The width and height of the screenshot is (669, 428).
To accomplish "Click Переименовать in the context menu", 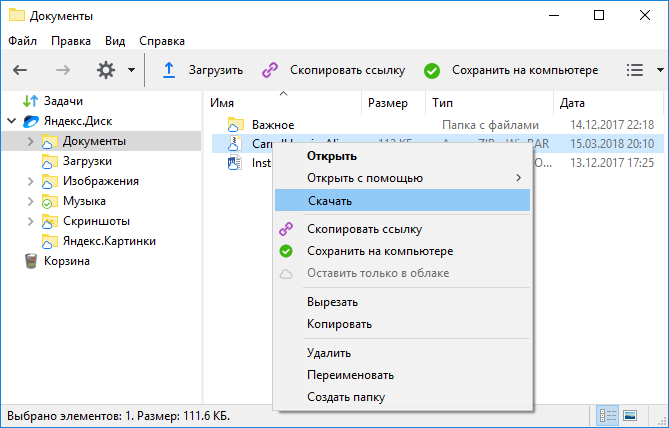I will [350, 375].
